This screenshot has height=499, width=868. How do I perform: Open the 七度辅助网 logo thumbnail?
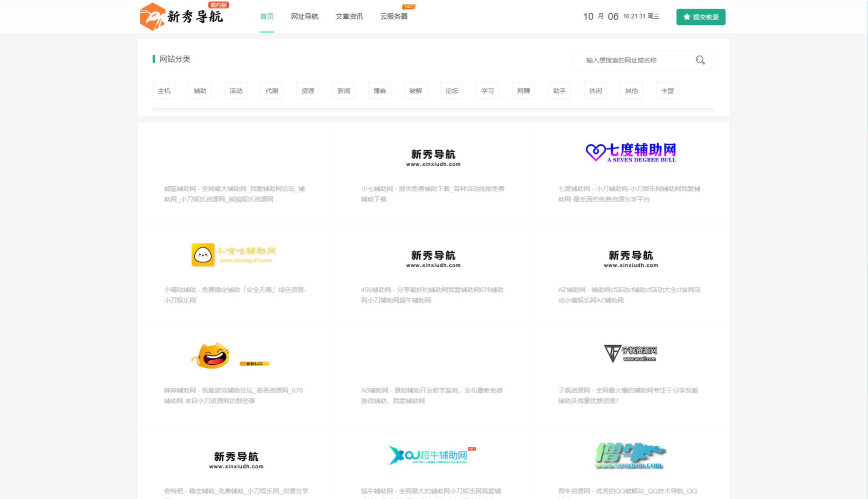630,153
